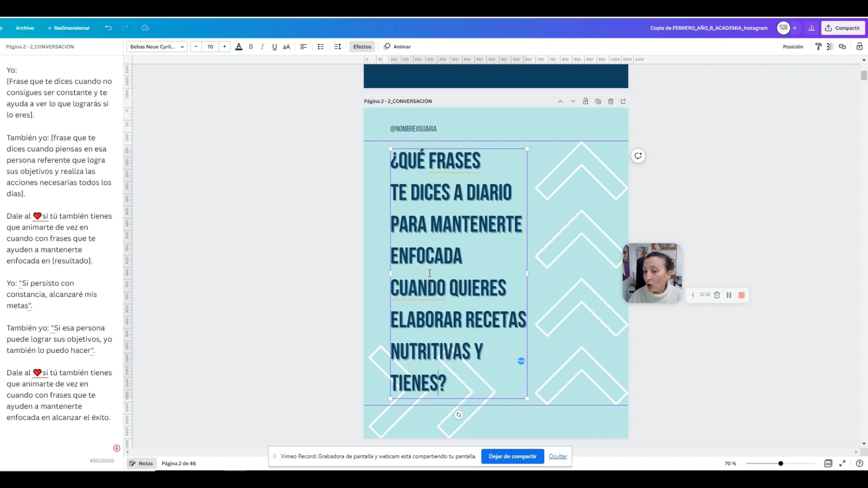Image resolution: width=868 pixels, height=488 pixels.
Task: Toggle underline formatting
Action: tap(275, 47)
